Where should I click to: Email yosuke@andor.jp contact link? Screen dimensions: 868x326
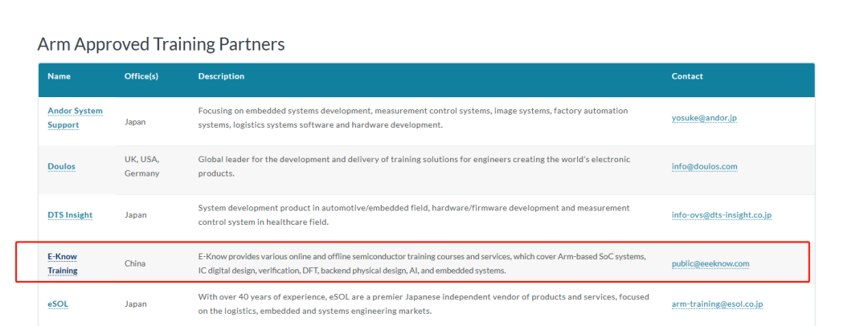(x=704, y=118)
